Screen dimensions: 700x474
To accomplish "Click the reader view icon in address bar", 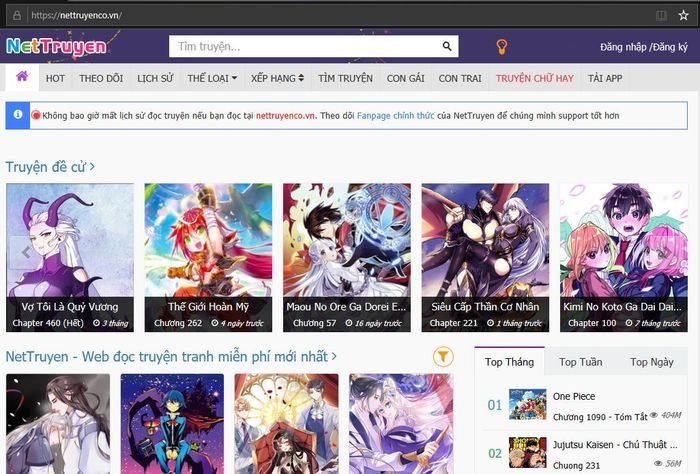I will point(660,15).
